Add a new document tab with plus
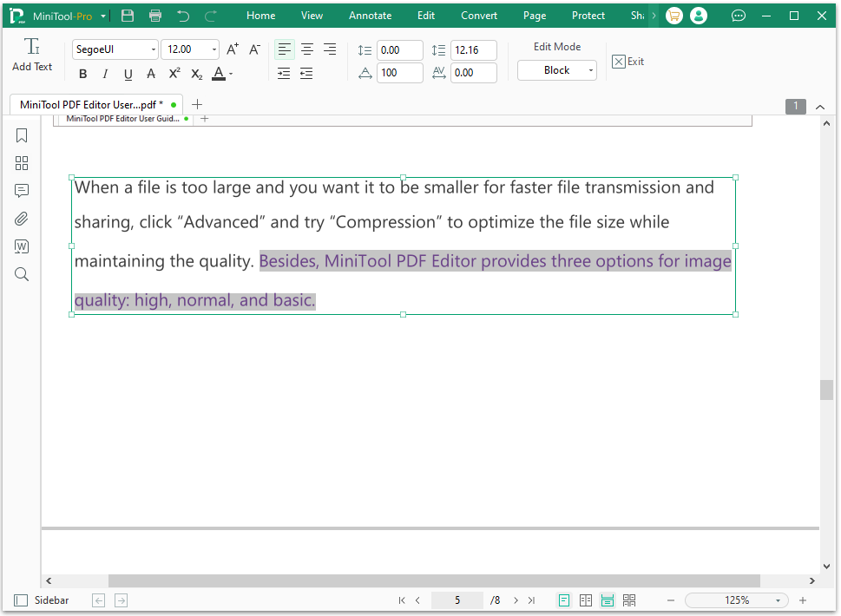 click(x=197, y=104)
